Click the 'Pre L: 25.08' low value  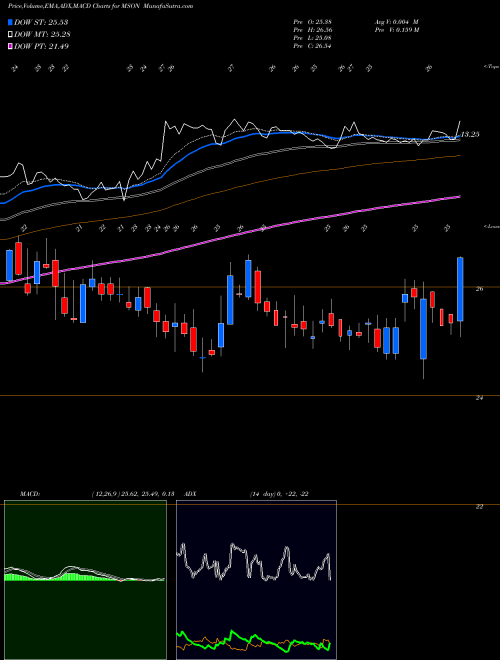coord(312,38)
